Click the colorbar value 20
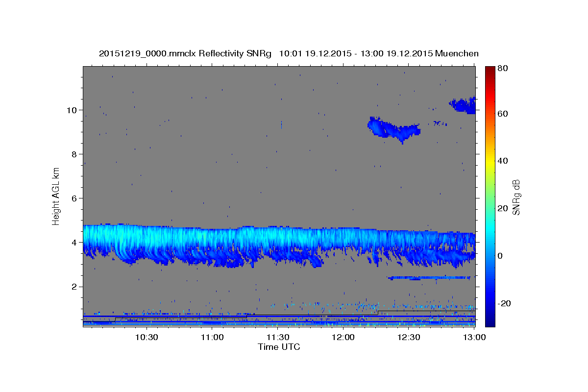588x392 pixels. pyautogui.click(x=503, y=208)
